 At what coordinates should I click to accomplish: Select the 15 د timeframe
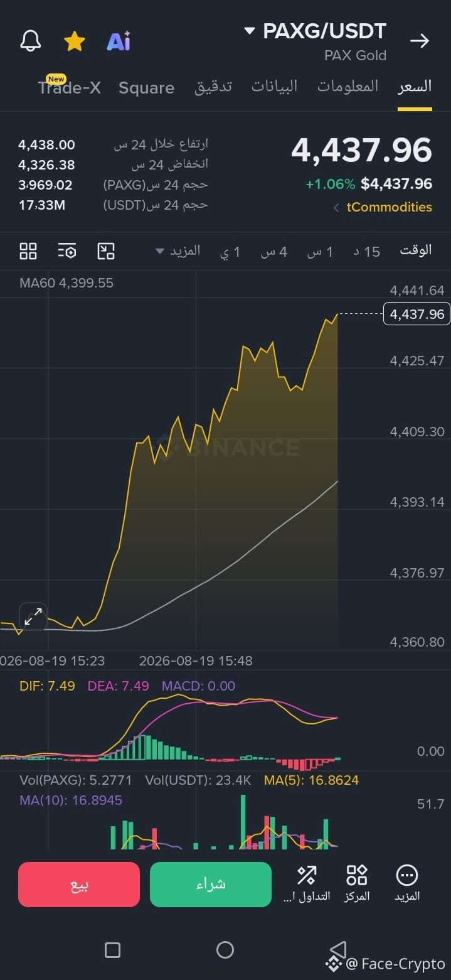[x=367, y=252]
